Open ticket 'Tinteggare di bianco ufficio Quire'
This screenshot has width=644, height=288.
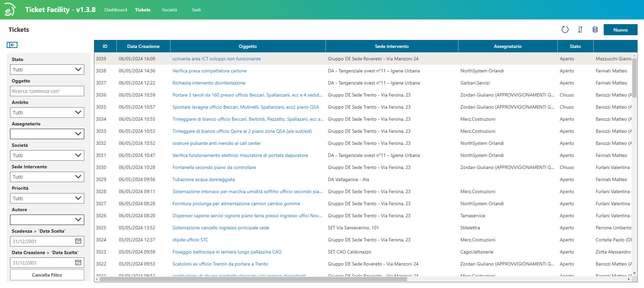coord(242,131)
